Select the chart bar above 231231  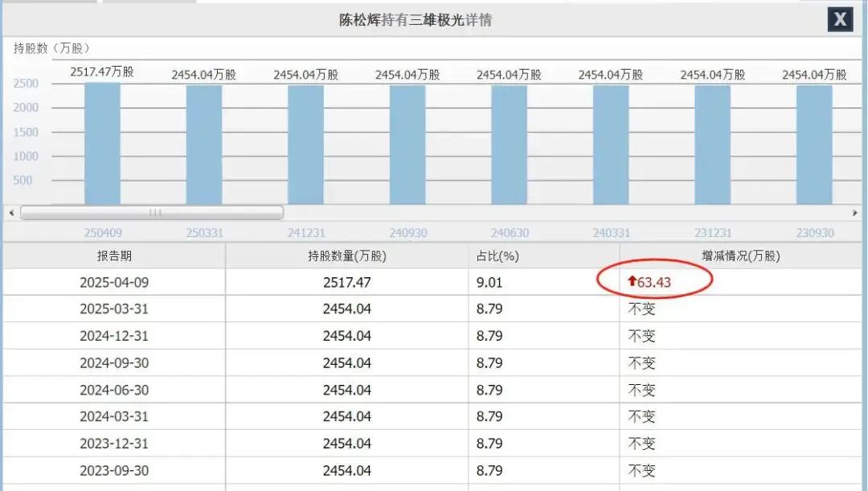coord(712,145)
